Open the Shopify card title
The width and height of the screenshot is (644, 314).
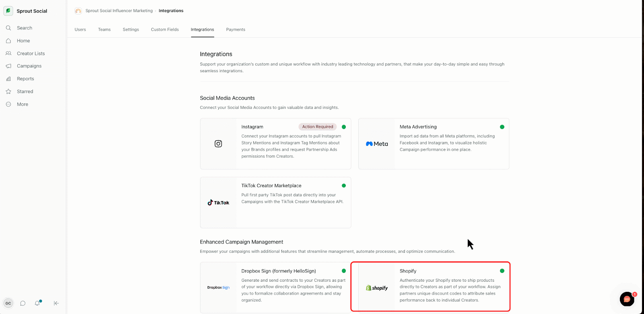[x=408, y=271]
